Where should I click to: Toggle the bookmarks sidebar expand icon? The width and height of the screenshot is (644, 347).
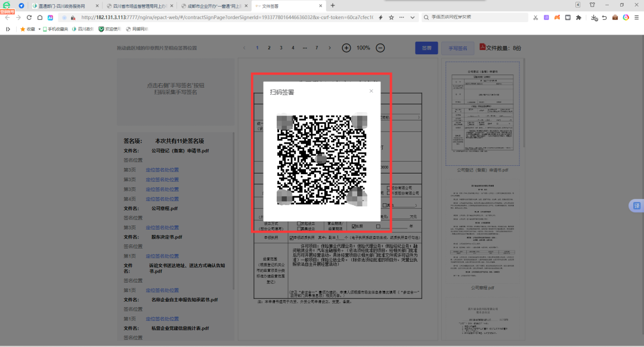click(8, 29)
